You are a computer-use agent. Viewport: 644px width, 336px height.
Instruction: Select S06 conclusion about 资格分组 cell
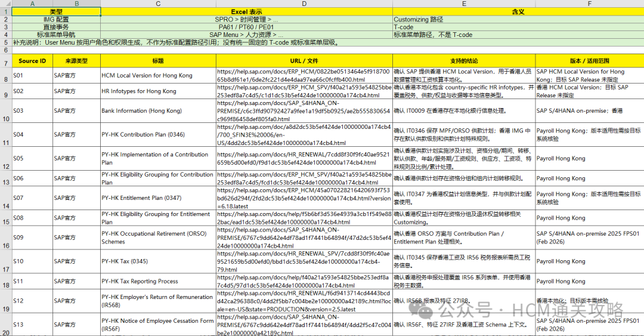464,178
